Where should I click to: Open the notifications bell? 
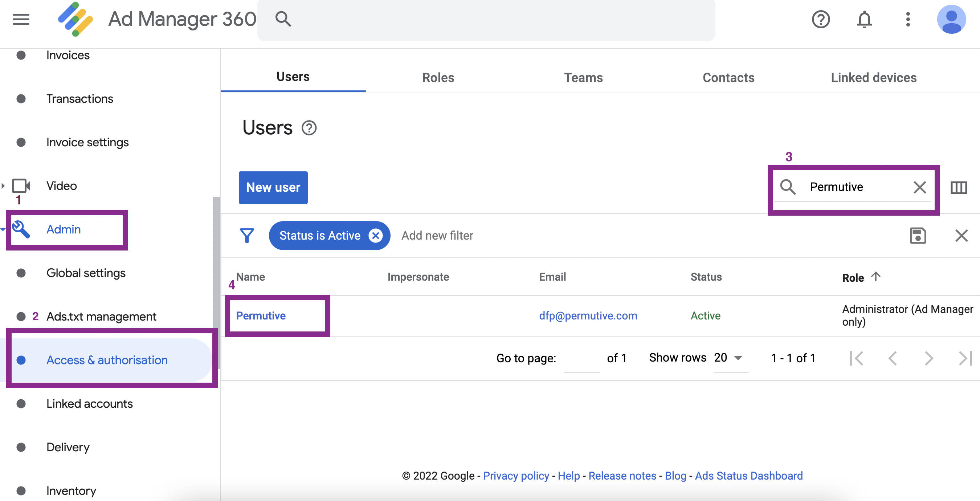pyautogui.click(x=864, y=19)
